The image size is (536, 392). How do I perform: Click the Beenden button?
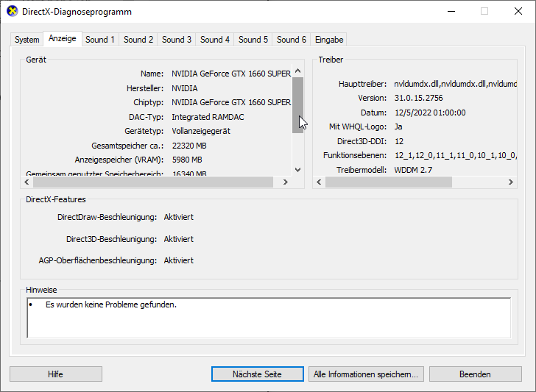pyautogui.click(x=475, y=374)
